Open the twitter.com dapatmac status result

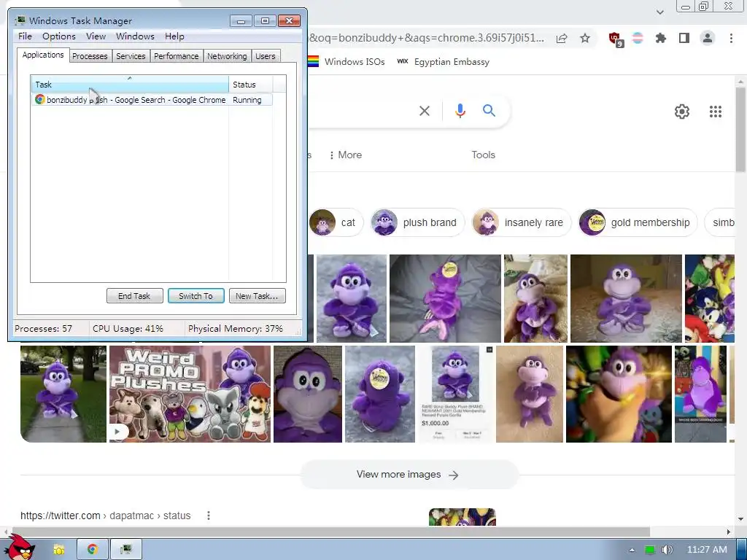(105, 516)
